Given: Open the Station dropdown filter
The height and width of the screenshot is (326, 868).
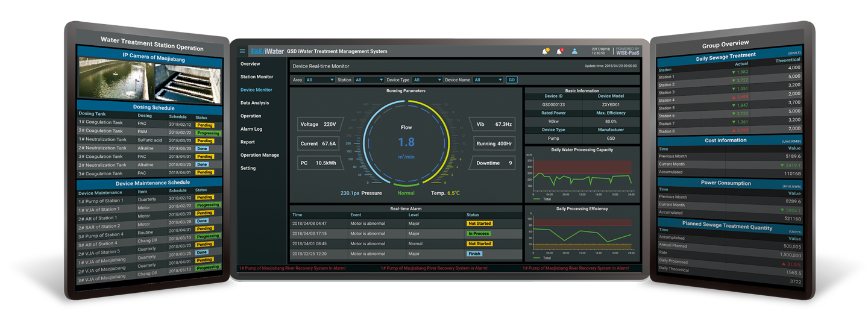Looking at the screenshot, I should pyautogui.click(x=369, y=80).
